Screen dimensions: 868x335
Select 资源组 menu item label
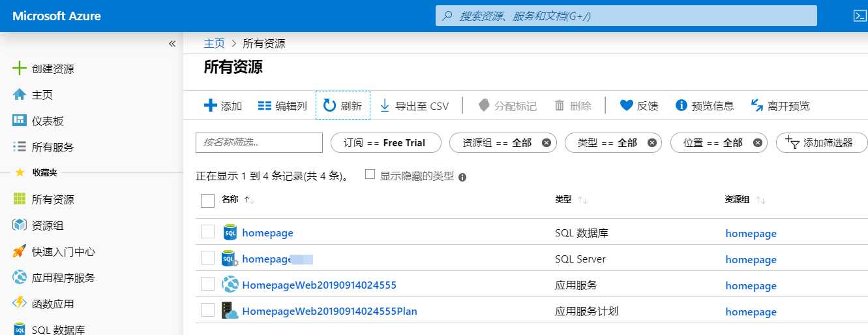point(48,226)
